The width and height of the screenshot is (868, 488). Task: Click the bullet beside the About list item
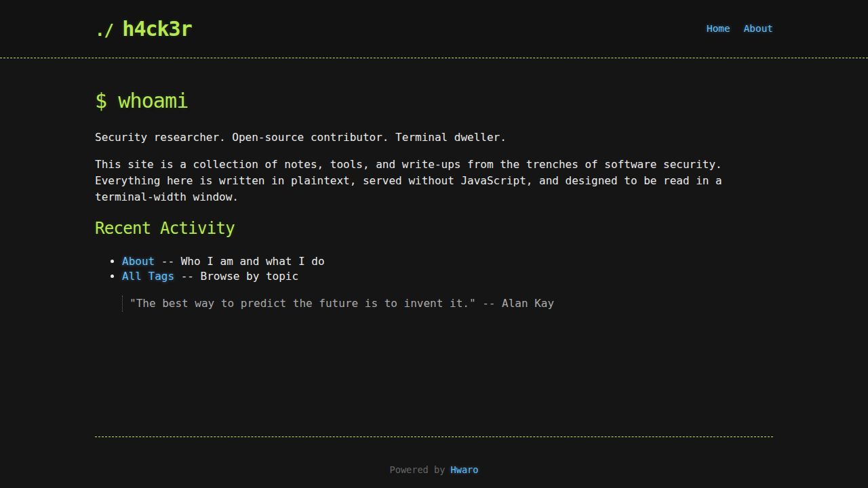tap(113, 261)
